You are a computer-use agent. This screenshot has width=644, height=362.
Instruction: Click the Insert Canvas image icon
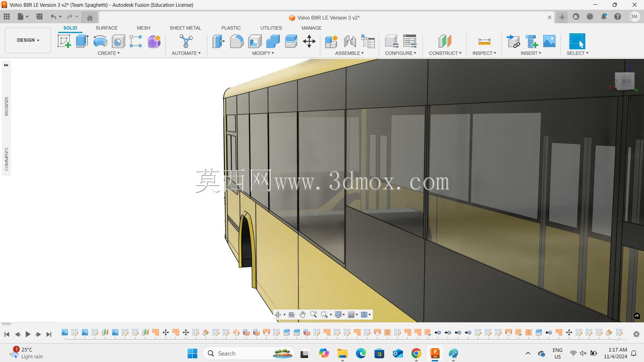click(x=549, y=41)
